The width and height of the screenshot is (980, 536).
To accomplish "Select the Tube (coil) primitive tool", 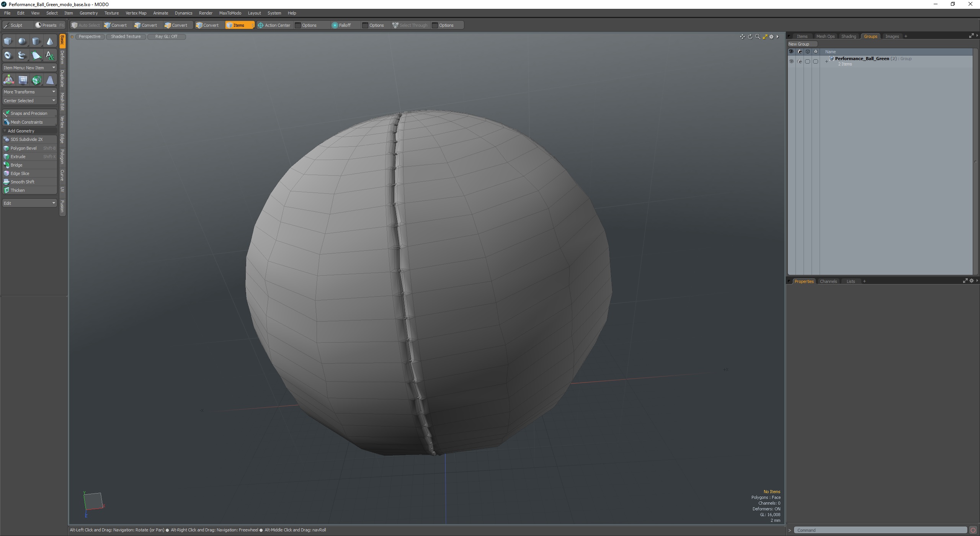I will point(22,56).
